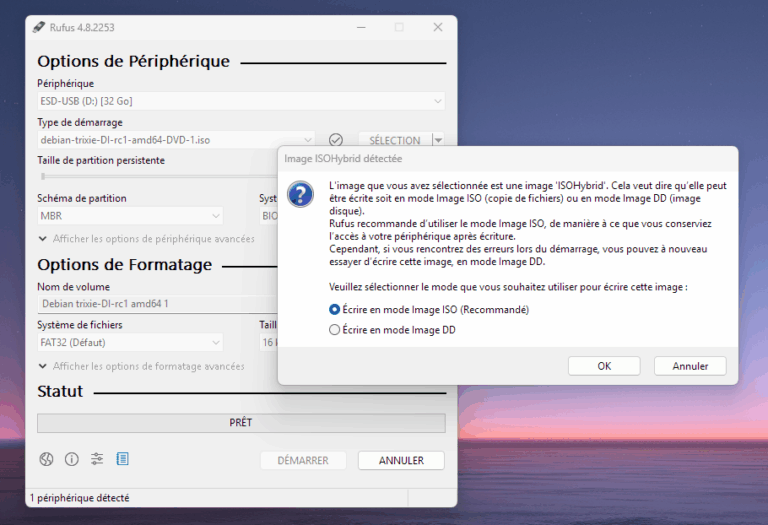Click Annuler in the ISOHybrid dialog
The width and height of the screenshot is (768, 525).
690,366
